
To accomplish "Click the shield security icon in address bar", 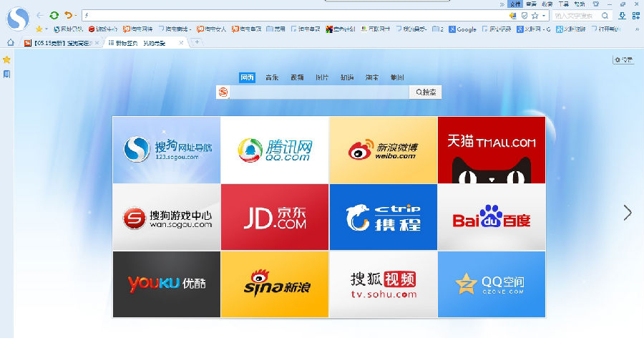I will point(524,15).
